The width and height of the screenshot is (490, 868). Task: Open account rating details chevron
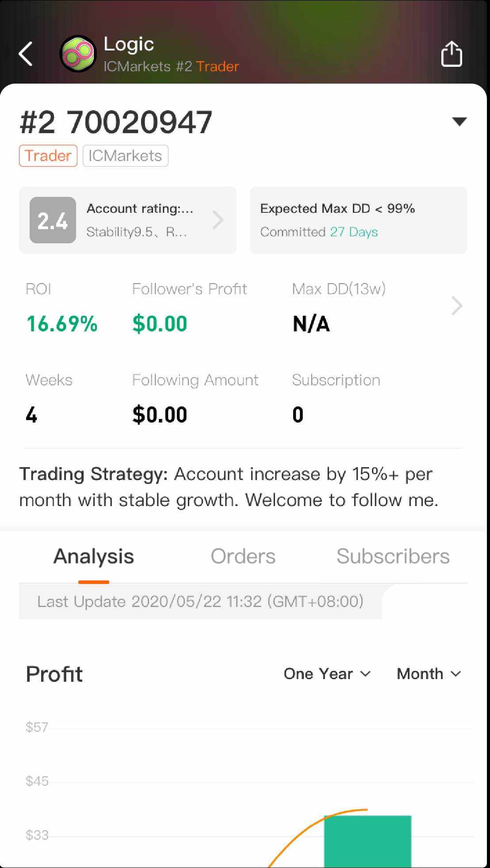click(218, 220)
